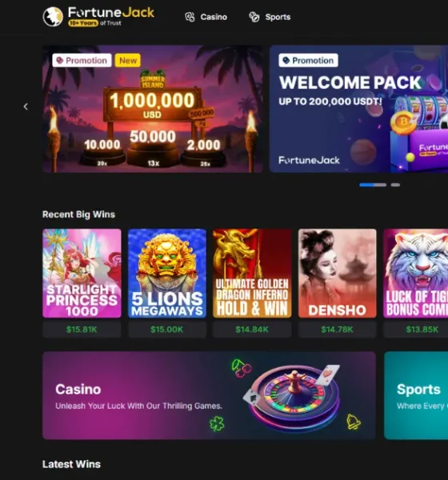Open Ultimate Golden Dragon Inferno game tile
The width and height of the screenshot is (448, 480).
pos(252,273)
